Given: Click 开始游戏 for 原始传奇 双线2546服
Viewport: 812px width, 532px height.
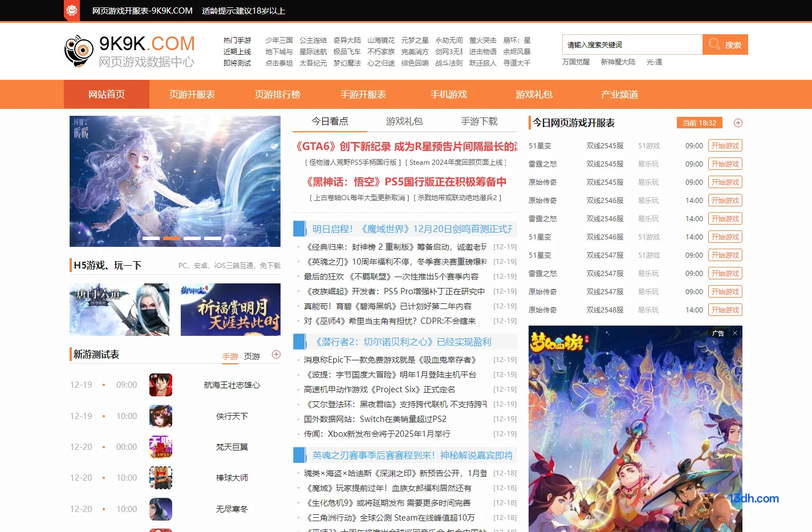Looking at the screenshot, I should click(x=725, y=200).
